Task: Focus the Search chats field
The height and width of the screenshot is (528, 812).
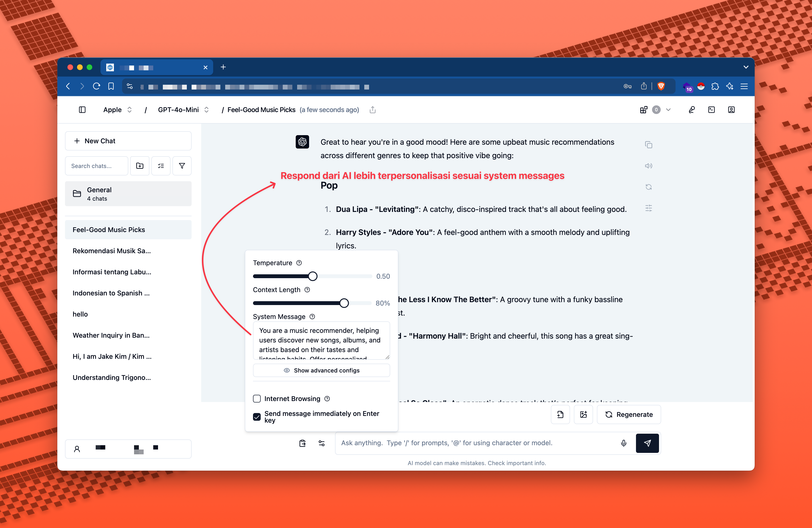Action: tap(97, 166)
